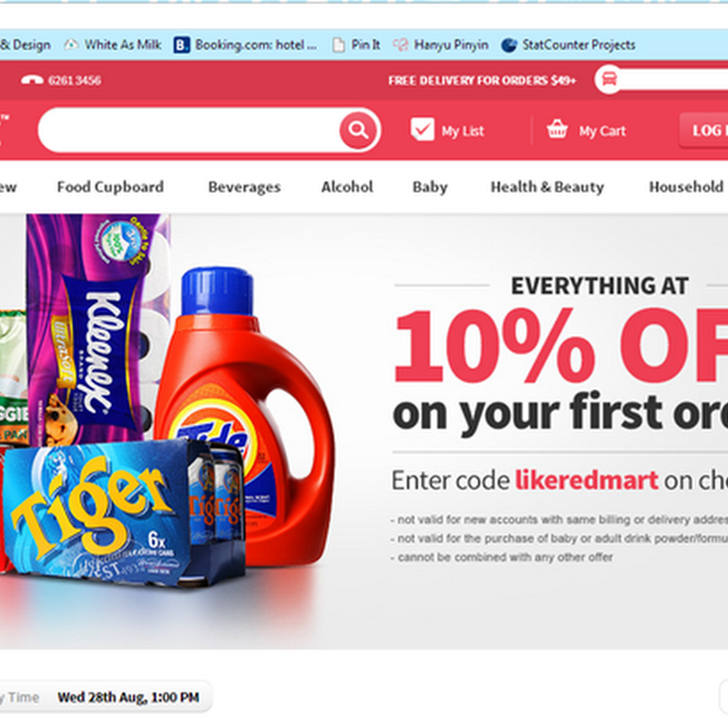Open the Baby category
Viewport: 728px width, 728px height.
pyautogui.click(x=430, y=187)
